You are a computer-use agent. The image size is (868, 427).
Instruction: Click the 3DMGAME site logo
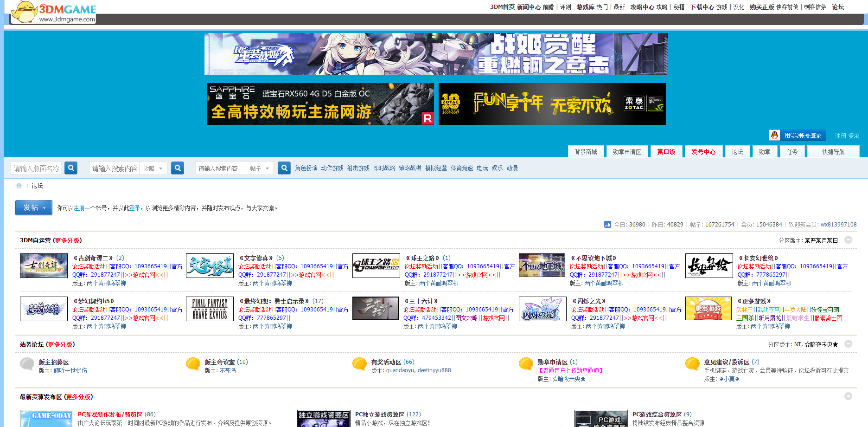(53, 12)
